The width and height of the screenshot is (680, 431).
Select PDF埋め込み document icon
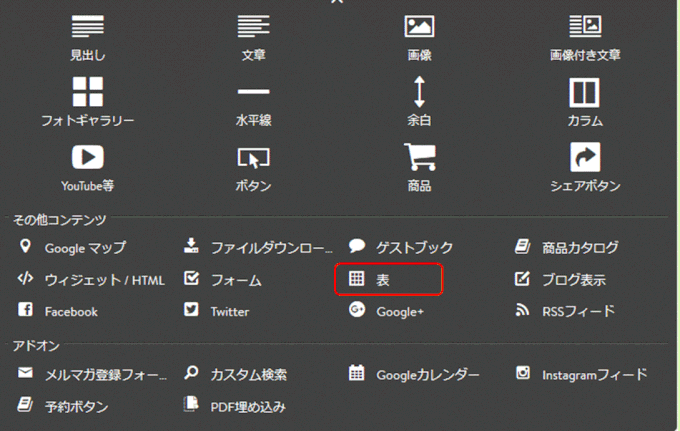(191, 404)
